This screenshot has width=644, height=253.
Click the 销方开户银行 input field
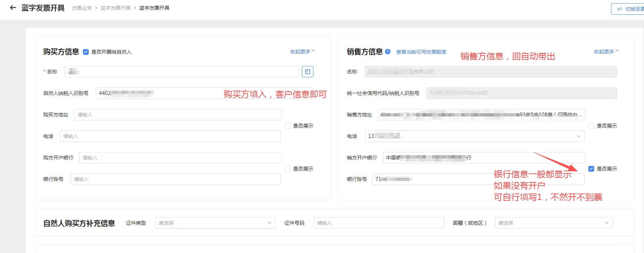tap(484, 158)
